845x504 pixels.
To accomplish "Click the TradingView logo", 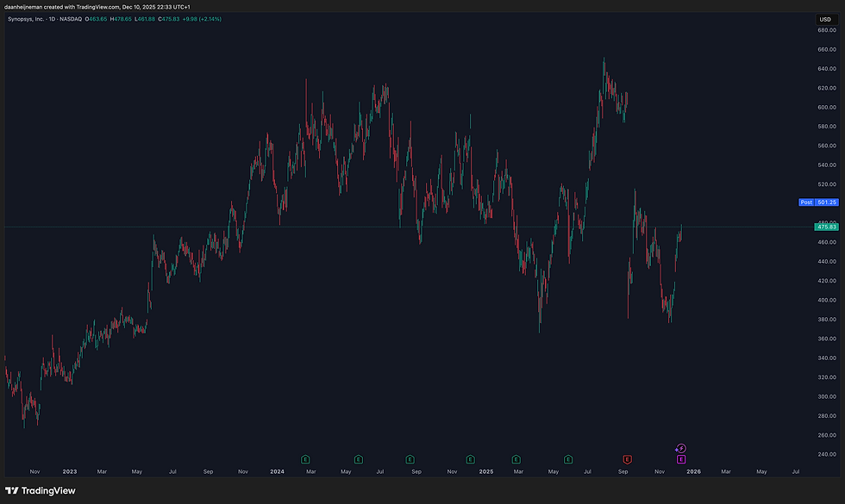I will pos(41,490).
